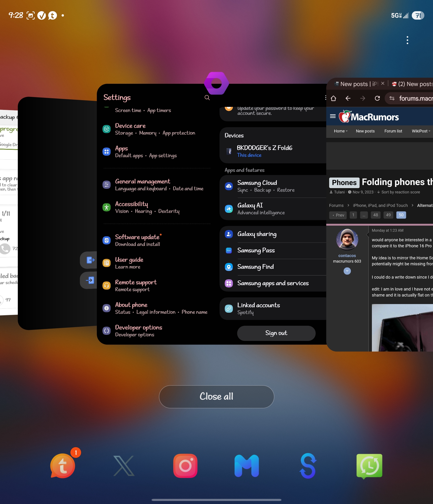Tap the purple Settings app icon above the card

pos(216,83)
